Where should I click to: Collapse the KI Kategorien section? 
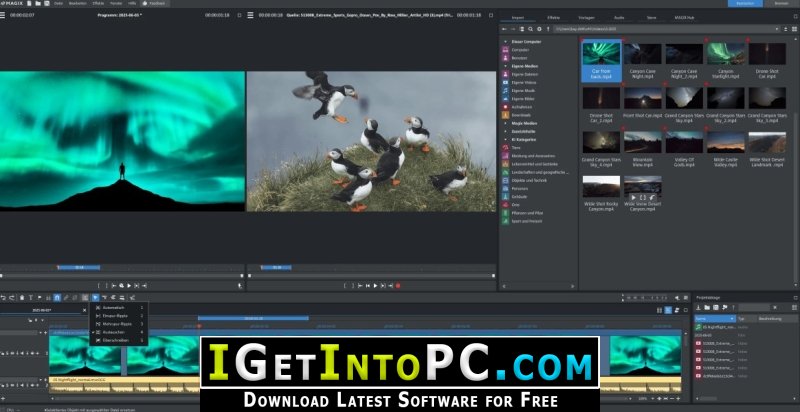(x=506, y=140)
